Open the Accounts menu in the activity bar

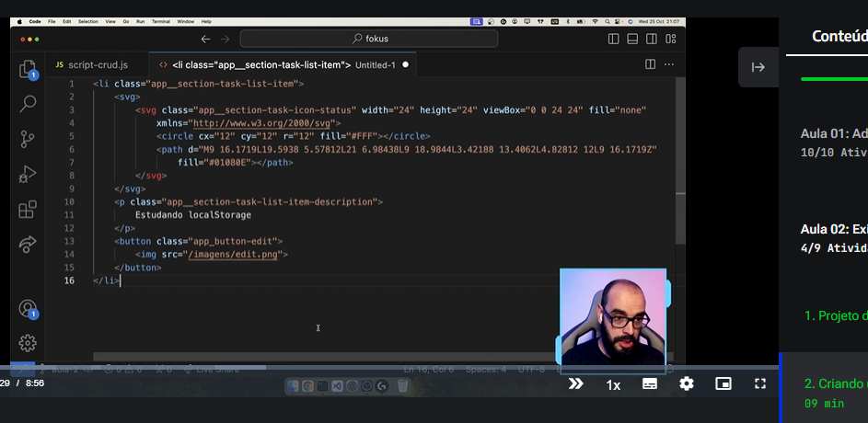pyautogui.click(x=27, y=309)
